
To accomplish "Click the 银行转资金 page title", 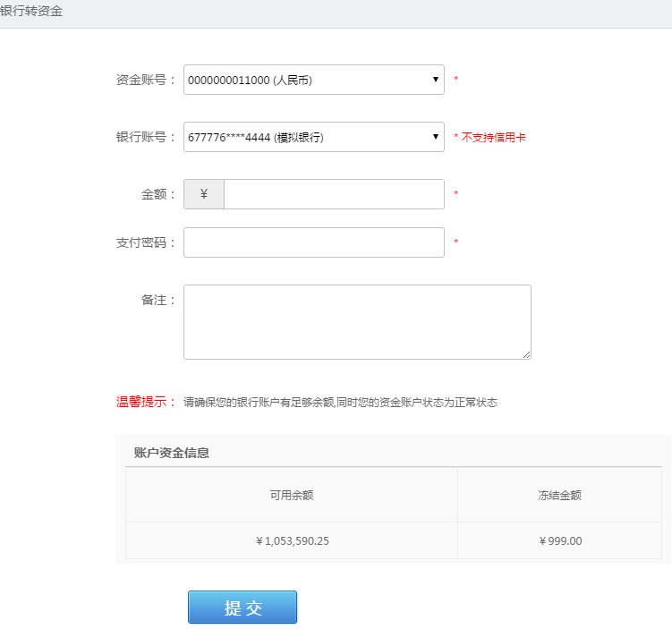I will point(31,11).
